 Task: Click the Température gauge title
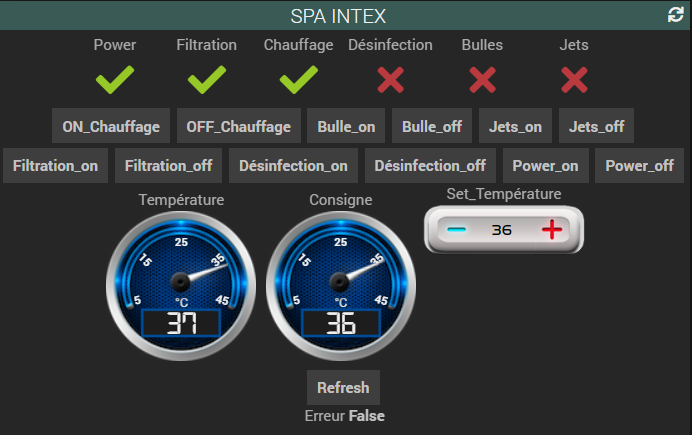coord(181,200)
